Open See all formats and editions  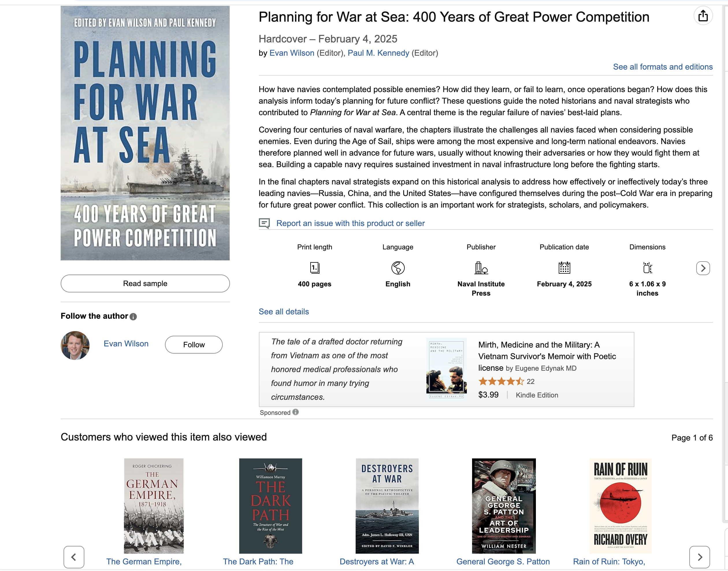(663, 67)
